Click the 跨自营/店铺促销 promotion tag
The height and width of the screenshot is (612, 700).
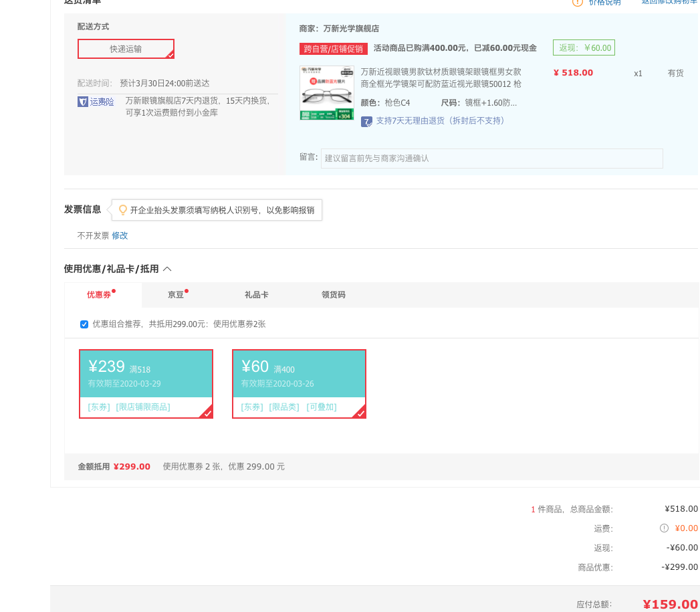[x=334, y=49]
